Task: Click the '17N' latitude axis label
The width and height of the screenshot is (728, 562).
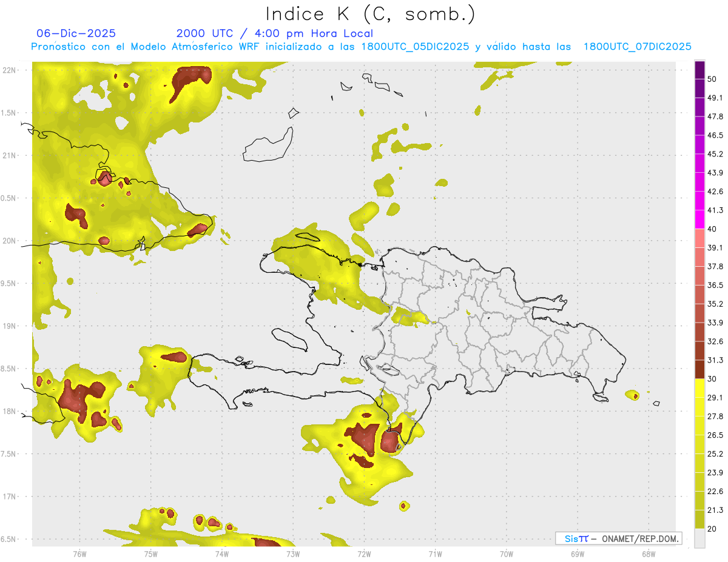Action: point(10,497)
